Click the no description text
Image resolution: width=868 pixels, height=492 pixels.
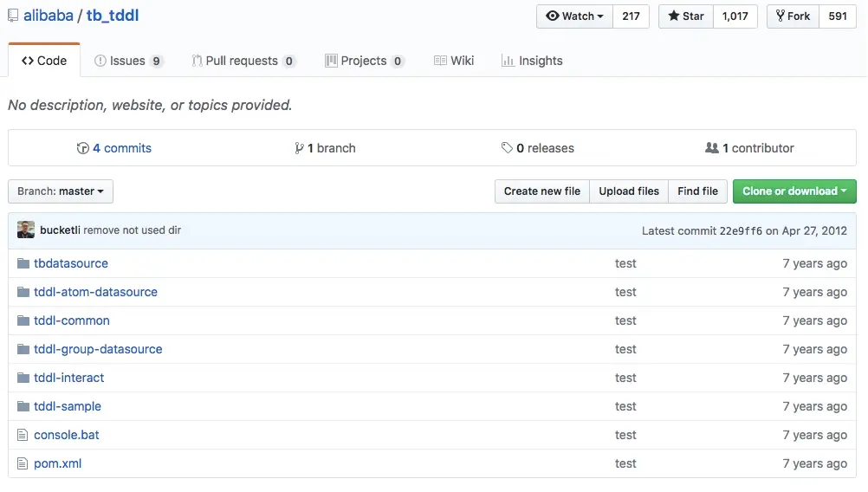tap(150, 105)
